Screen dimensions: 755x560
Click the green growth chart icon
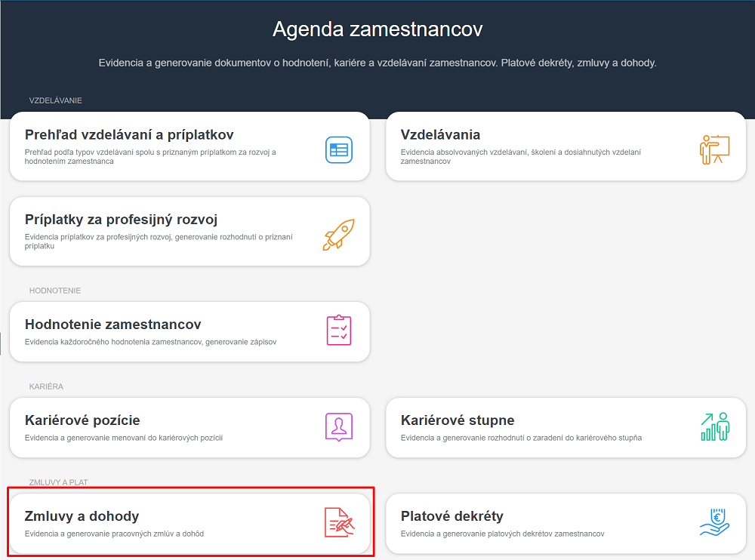(714, 426)
